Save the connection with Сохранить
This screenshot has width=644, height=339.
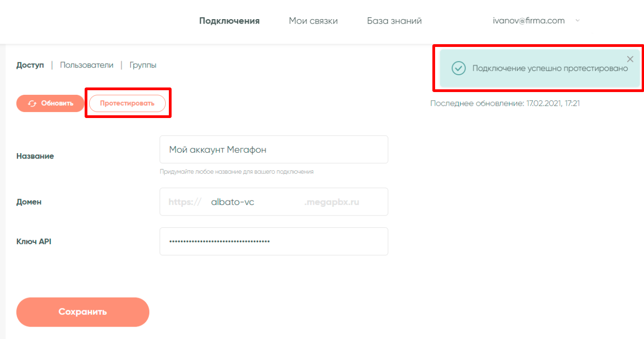(82, 312)
